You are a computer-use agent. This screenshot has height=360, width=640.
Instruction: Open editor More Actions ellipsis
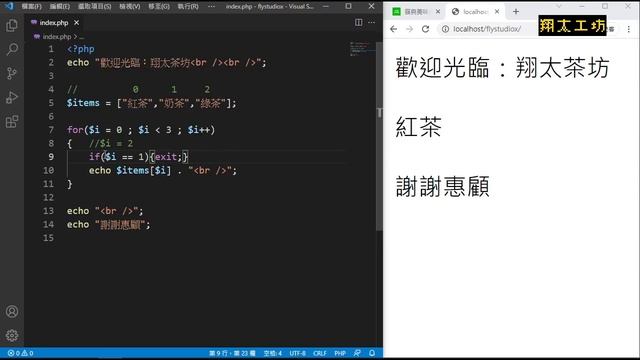(x=371, y=22)
